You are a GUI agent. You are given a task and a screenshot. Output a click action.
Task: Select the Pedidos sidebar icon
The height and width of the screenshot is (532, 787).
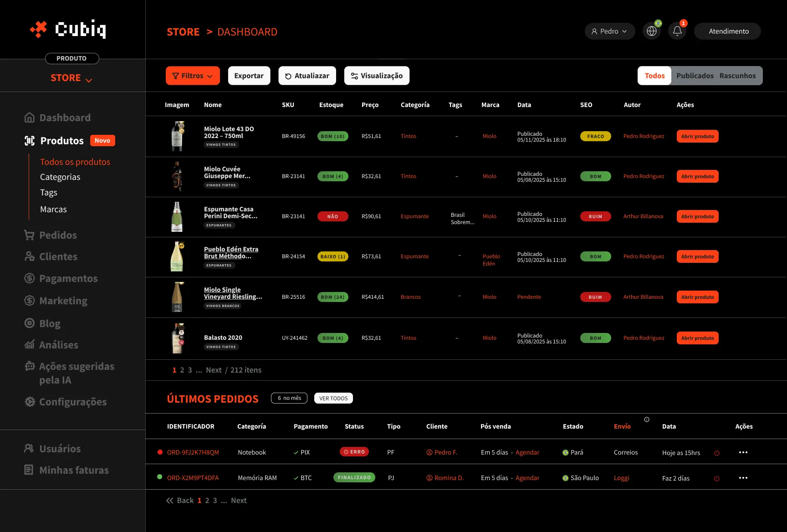29,235
